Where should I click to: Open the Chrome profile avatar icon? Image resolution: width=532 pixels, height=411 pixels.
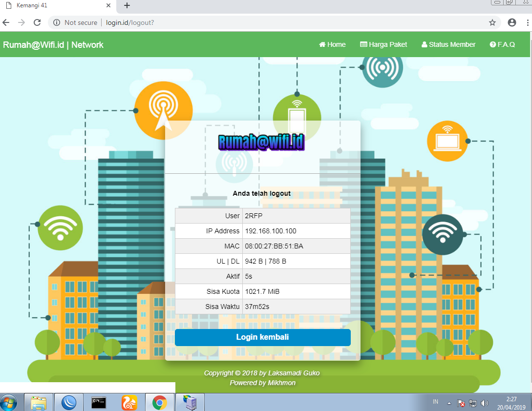coord(511,22)
